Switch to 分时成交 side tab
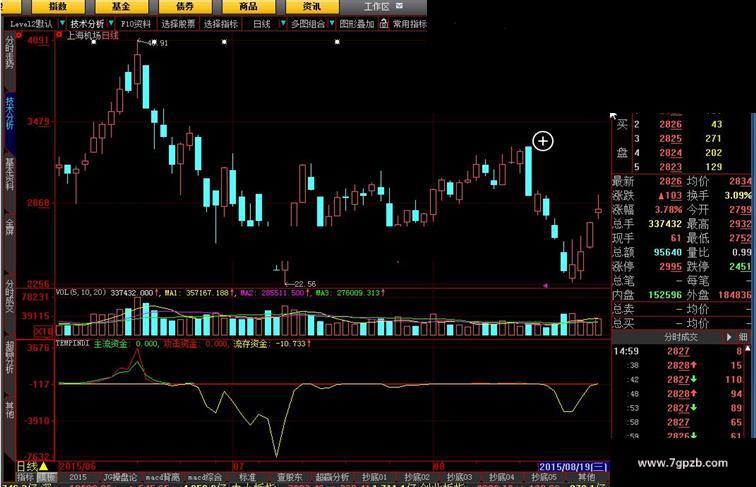 9,296
